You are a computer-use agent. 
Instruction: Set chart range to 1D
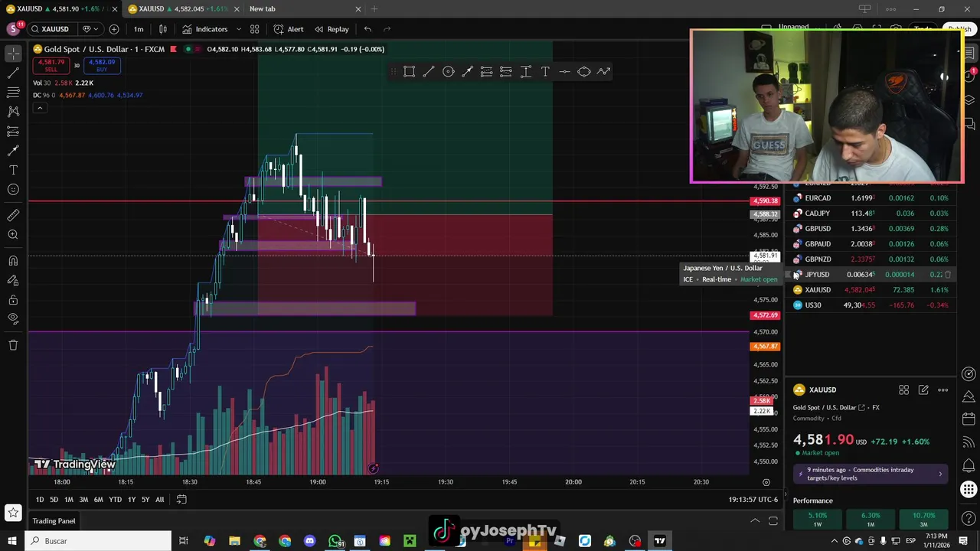pos(40,500)
